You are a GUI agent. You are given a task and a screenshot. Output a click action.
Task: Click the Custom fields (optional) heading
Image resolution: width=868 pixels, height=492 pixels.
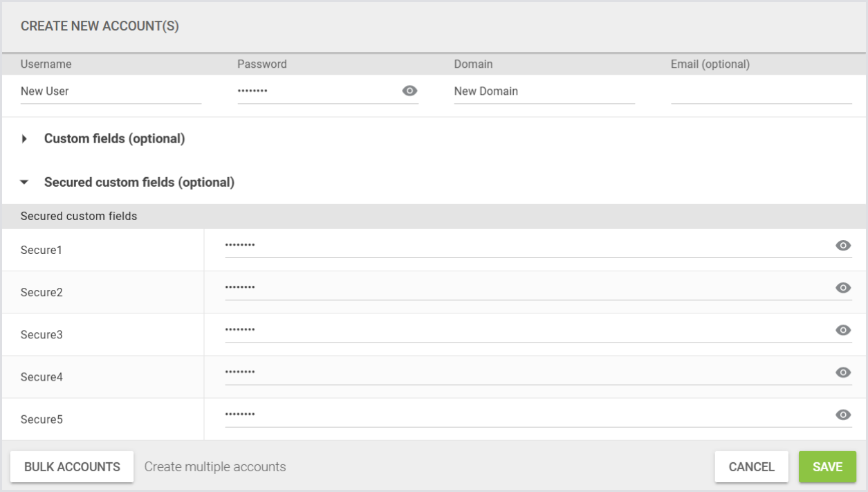point(114,138)
